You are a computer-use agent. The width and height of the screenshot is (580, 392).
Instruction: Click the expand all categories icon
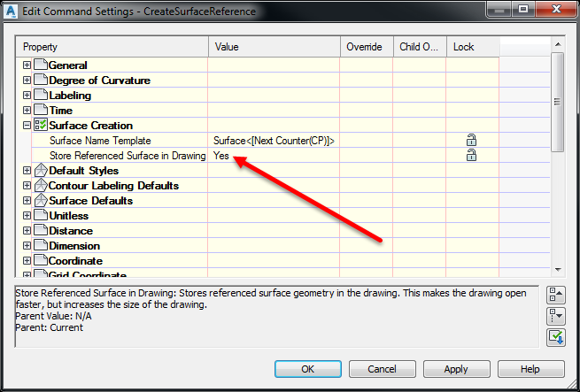[555, 317]
